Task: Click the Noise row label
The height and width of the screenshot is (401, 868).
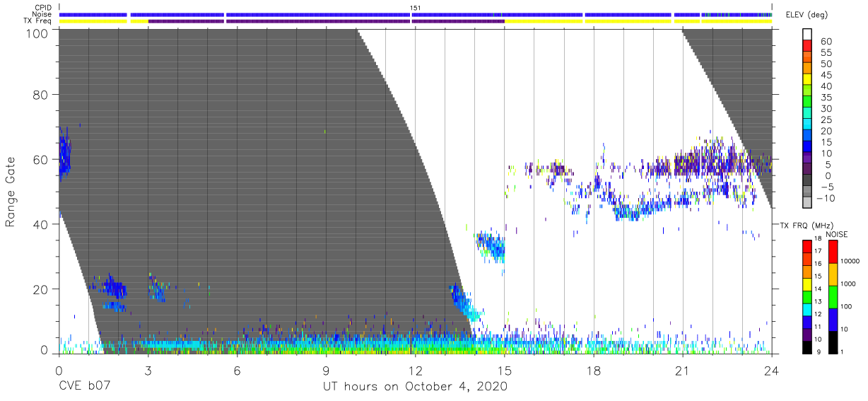Action: [x=42, y=14]
